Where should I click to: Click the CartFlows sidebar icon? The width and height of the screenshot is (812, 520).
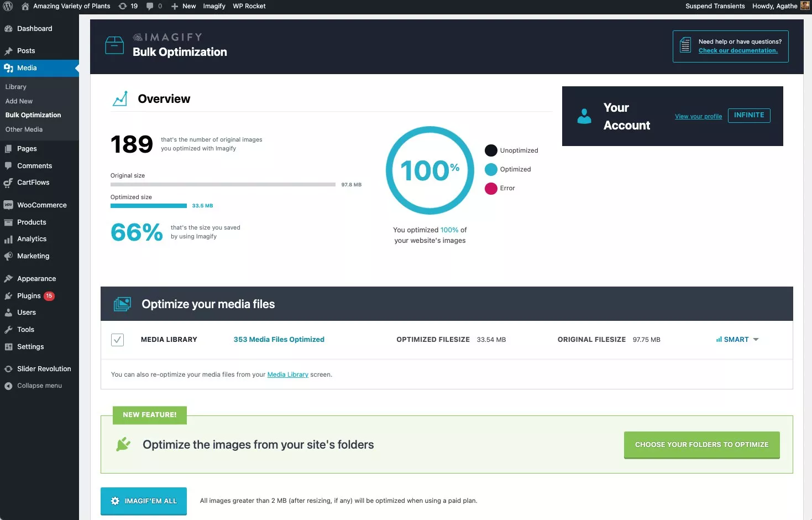click(x=8, y=183)
